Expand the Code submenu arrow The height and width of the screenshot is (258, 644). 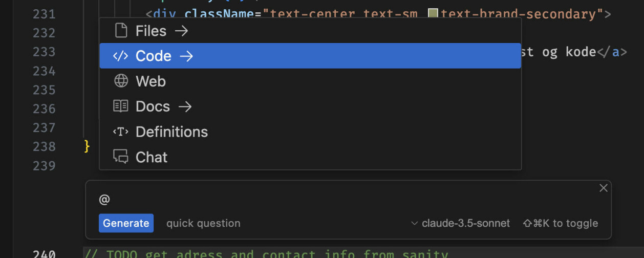pyautogui.click(x=186, y=56)
